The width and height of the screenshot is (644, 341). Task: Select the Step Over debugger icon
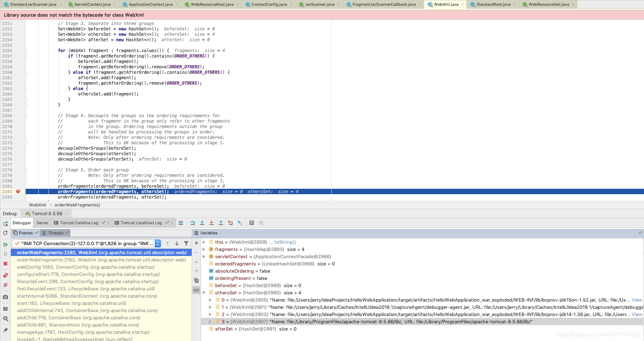[193, 223]
